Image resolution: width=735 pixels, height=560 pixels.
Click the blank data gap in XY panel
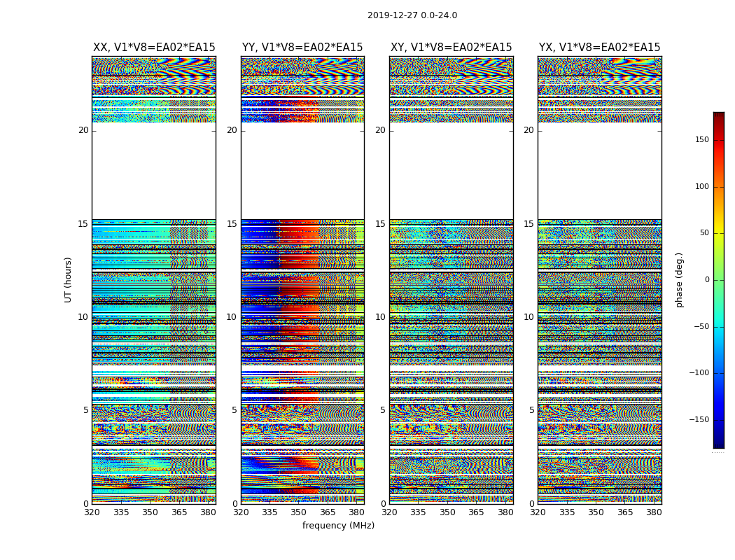[x=451, y=171]
